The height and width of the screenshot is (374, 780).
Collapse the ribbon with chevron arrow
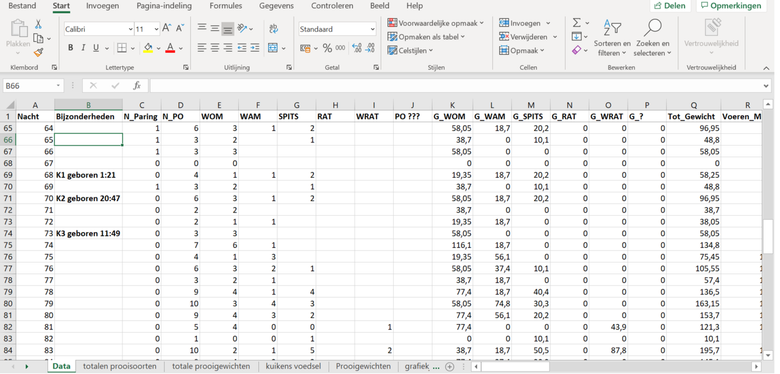(766, 67)
